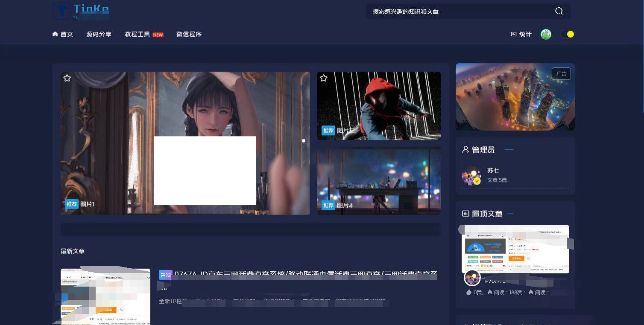Click the carousel indicator dot
Viewport: 644px width, 325px height.
pos(304,141)
